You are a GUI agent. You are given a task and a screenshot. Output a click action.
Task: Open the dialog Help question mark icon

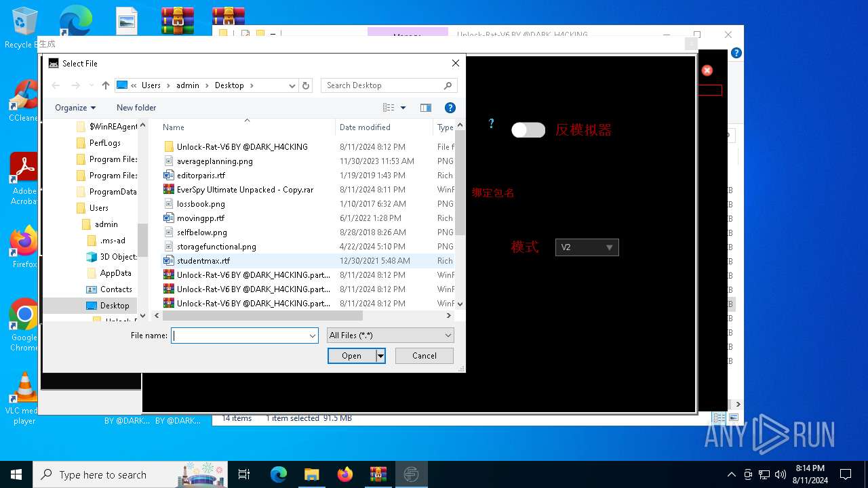coord(450,108)
